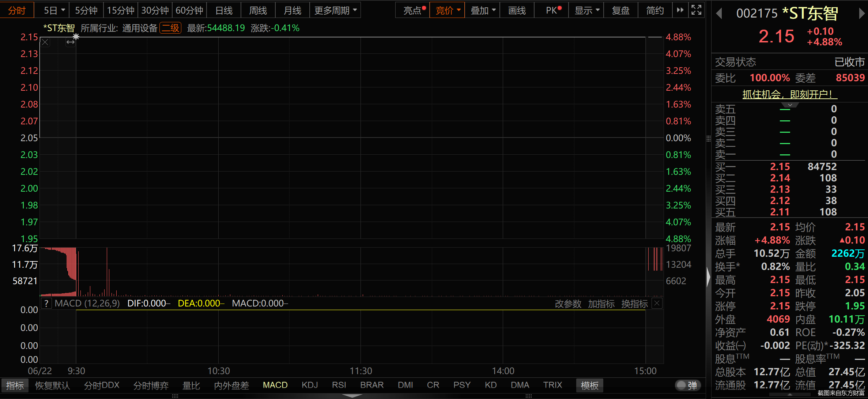Viewport: 868px width, 399px height.
Task: Select TRIX indicator tab
Action: click(x=552, y=385)
